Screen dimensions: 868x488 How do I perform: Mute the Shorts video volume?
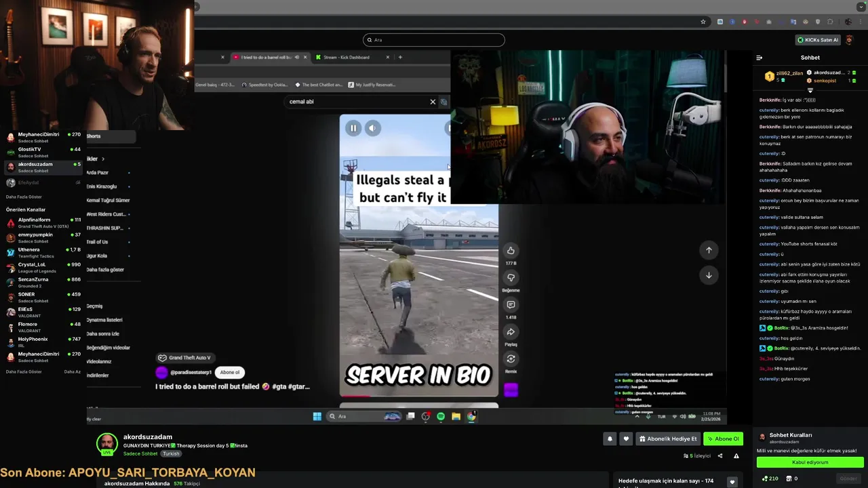pyautogui.click(x=373, y=128)
